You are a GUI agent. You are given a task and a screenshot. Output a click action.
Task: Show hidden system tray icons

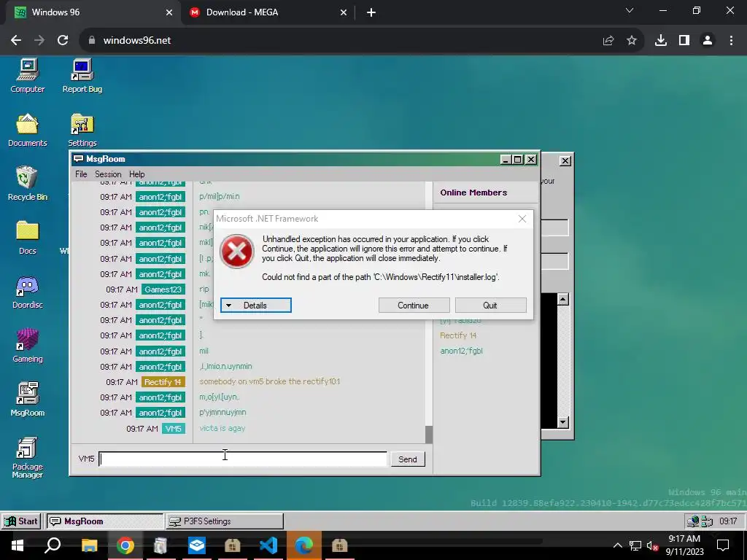[617, 545]
